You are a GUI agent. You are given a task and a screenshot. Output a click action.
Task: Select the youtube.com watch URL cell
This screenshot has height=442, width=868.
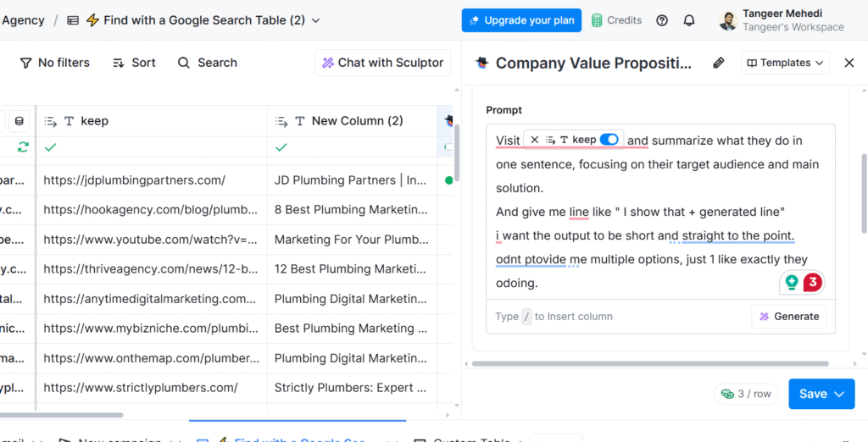tap(152, 240)
